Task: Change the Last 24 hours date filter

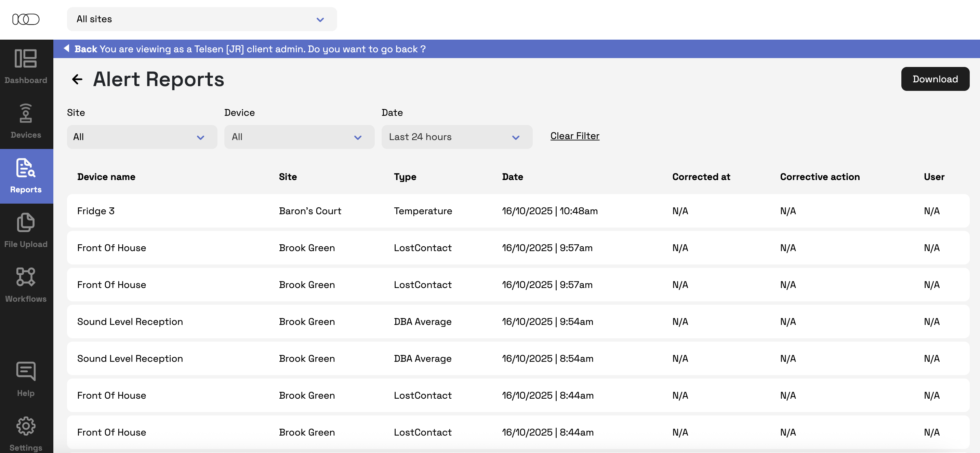Action: click(456, 137)
